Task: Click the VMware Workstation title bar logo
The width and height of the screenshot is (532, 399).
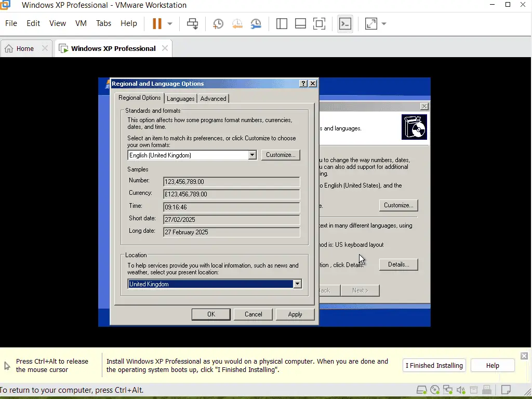Action: 5,4
